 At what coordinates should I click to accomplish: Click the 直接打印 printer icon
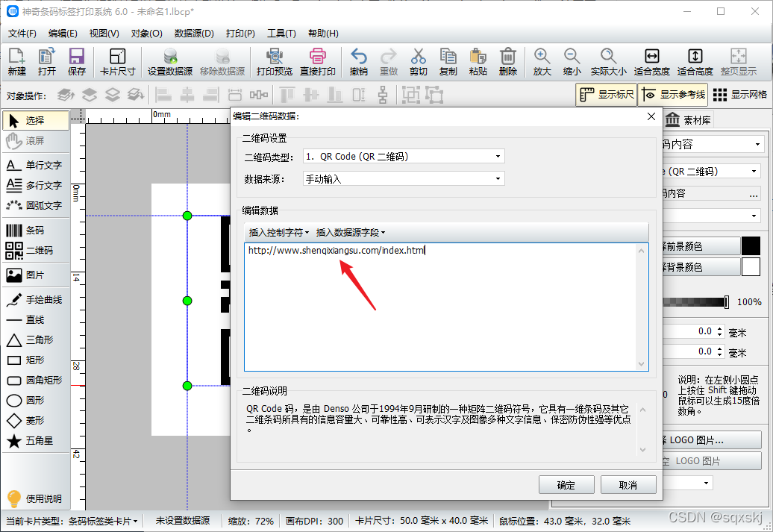click(318, 62)
